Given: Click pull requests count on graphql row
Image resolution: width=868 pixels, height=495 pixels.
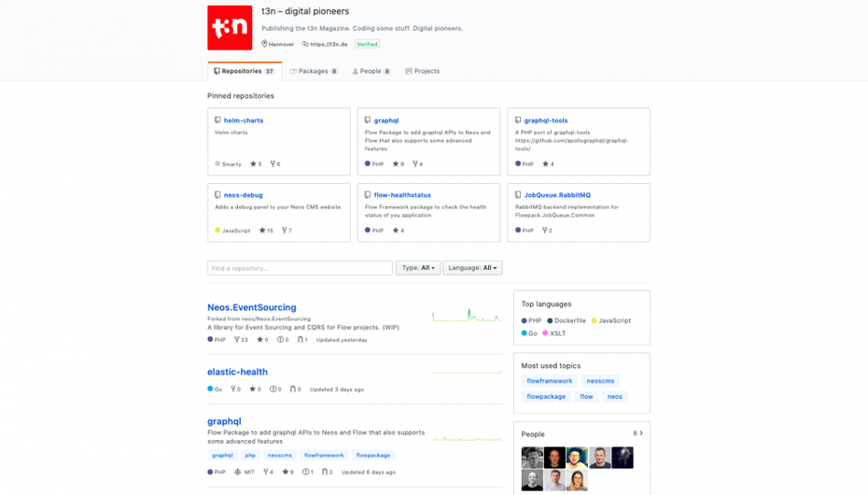Looking at the screenshot, I should point(328,473).
